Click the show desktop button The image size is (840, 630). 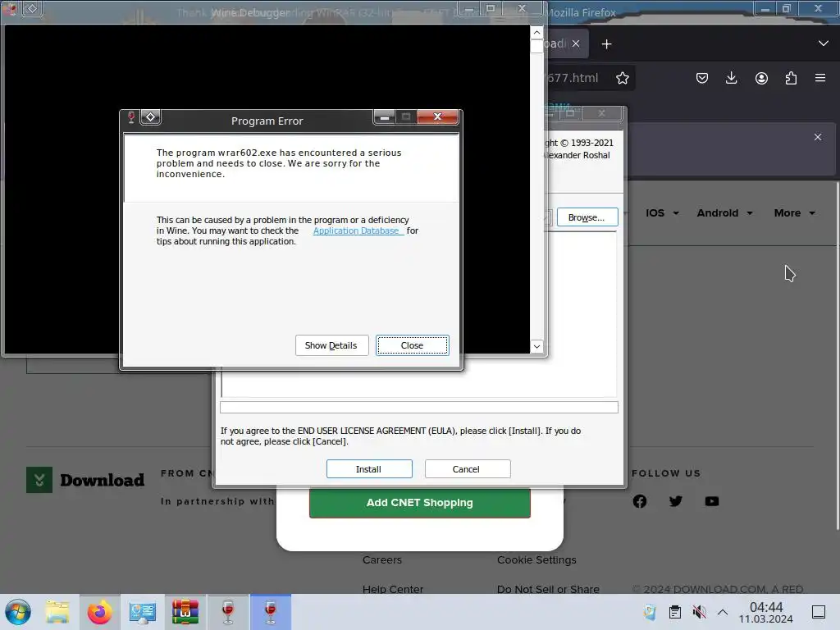(819, 612)
